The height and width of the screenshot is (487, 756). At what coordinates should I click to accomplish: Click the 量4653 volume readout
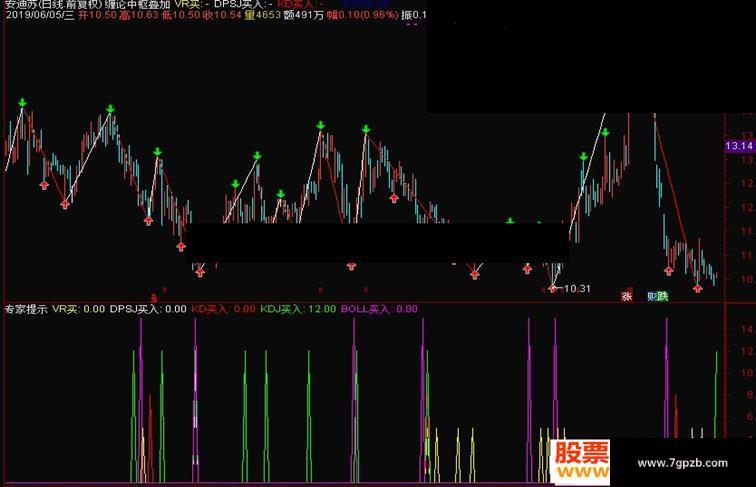(x=263, y=15)
